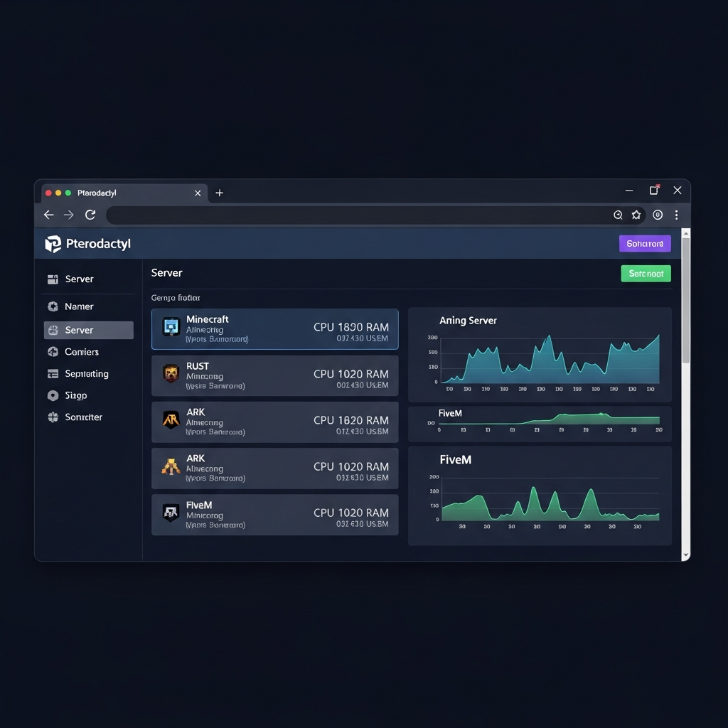Click the Minecraft grass block server icon

[171, 328]
